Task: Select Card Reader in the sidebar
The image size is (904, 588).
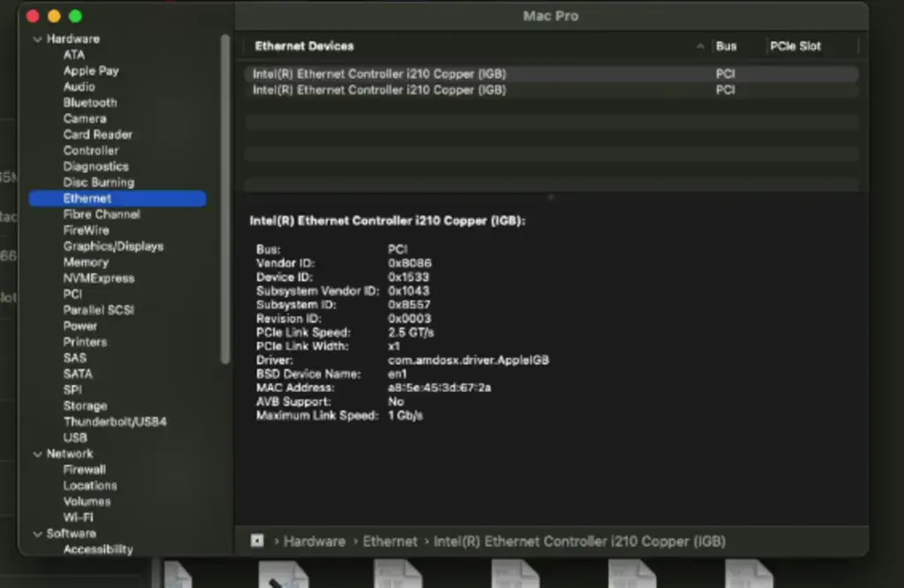Action: [x=97, y=134]
